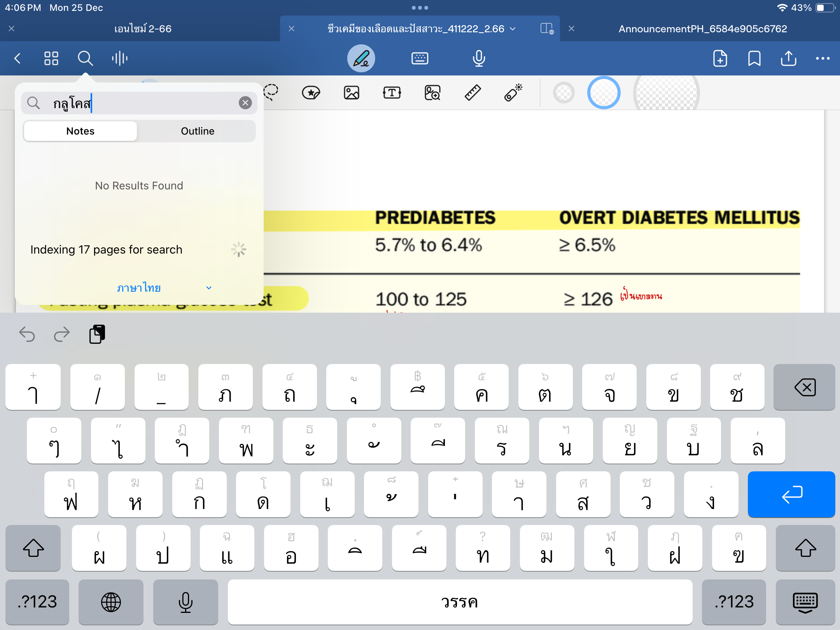The height and width of the screenshot is (630, 840).
Task: Open the thumbnail grid view
Action: pyautogui.click(x=51, y=58)
